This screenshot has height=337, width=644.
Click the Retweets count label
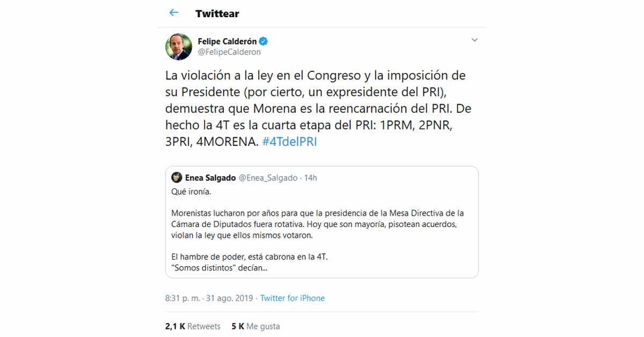(x=203, y=326)
